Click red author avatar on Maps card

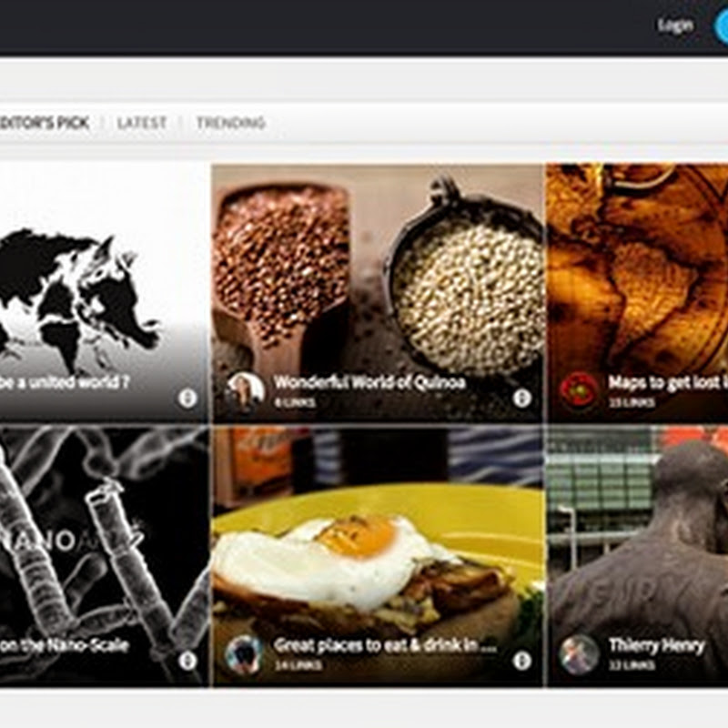pyautogui.click(x=579, y=391)
